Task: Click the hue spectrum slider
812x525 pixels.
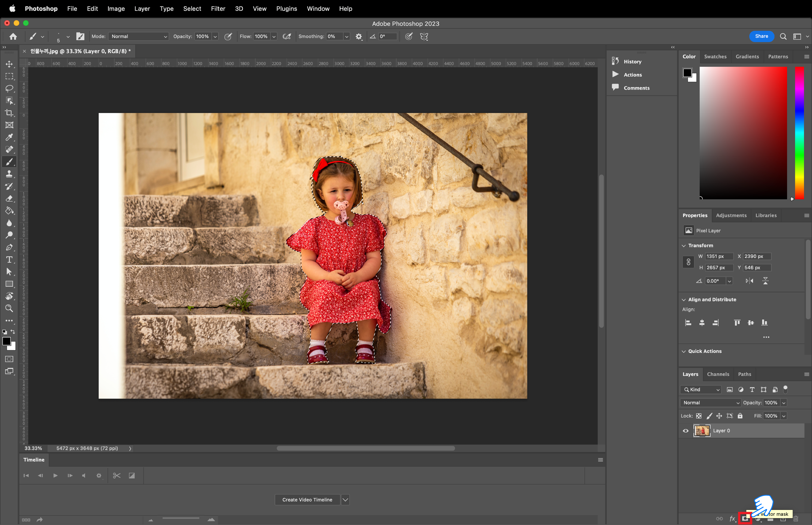Action: [799, 133]
